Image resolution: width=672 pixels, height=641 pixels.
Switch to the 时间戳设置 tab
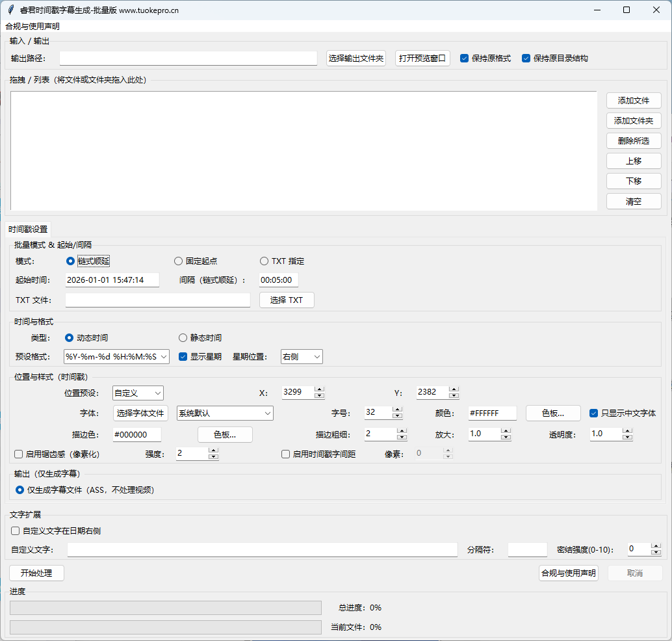click(28, 229)
